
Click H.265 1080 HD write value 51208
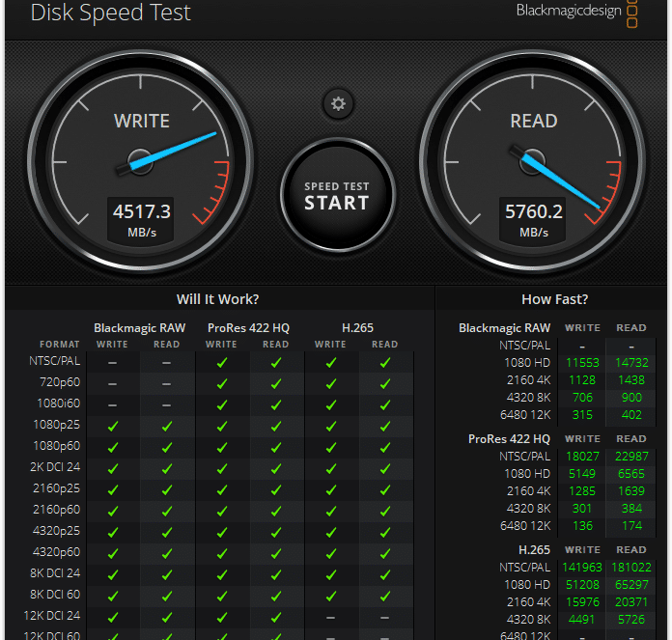coord(582,585)
